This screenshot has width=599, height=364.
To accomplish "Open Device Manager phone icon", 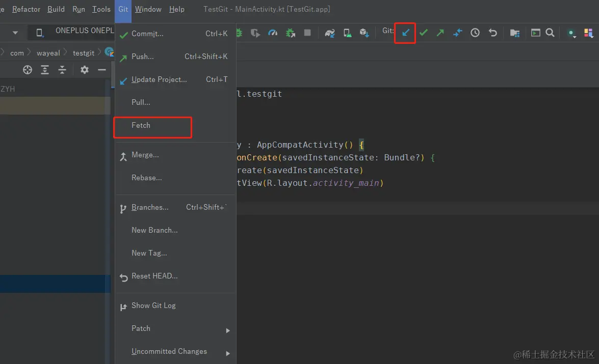I will [x=347, y=33].
